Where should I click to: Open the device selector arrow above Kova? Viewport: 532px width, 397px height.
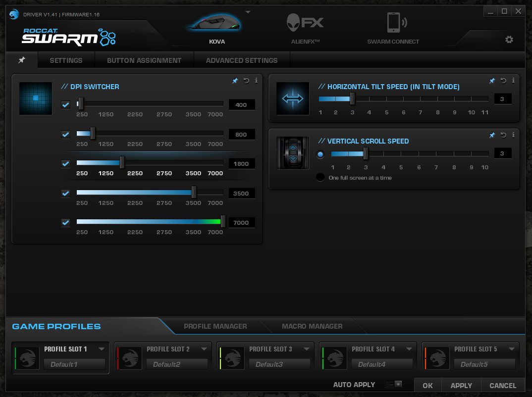coord(248,12)
